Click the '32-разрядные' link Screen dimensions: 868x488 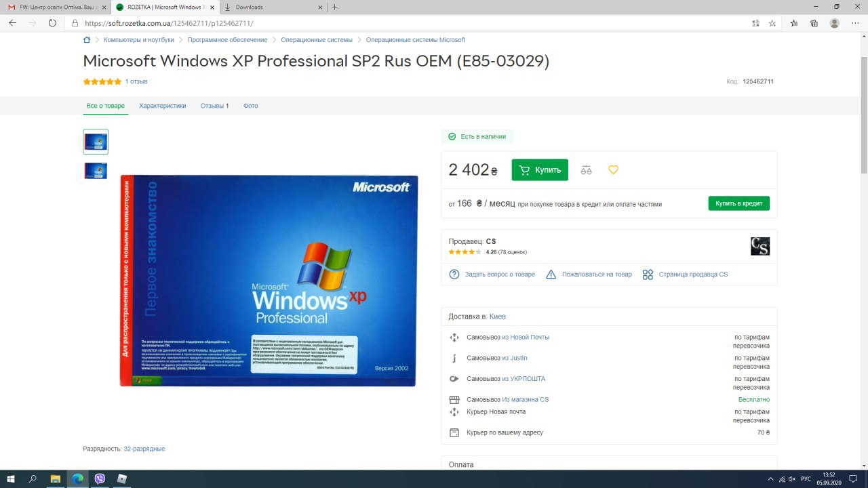[144, 449]
